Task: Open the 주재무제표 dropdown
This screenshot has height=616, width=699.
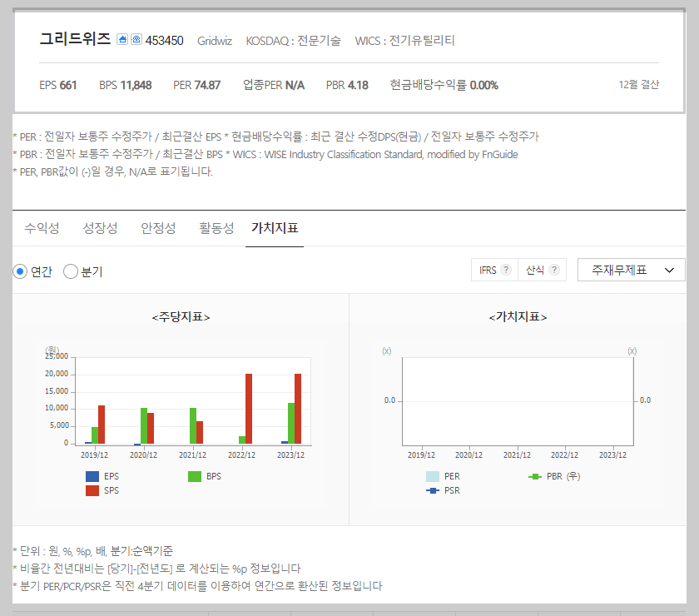Action: 632,270
